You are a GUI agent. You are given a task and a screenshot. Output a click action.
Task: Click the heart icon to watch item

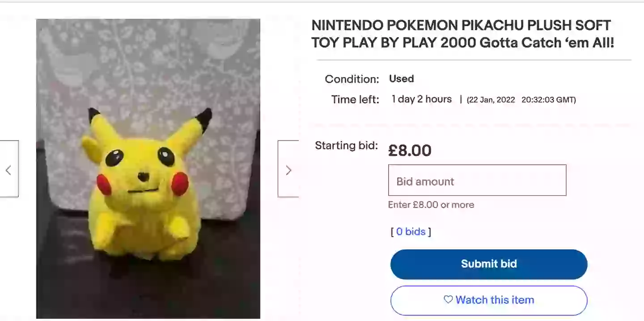pos(448,300)
